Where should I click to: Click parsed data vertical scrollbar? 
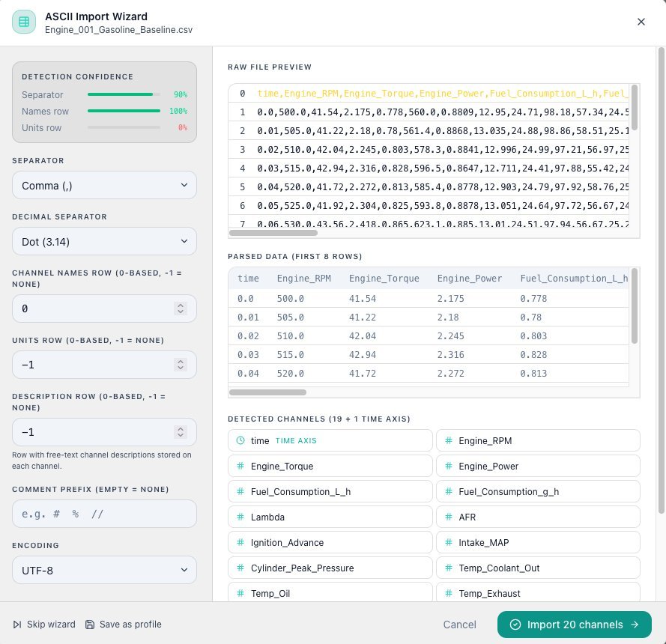pyautogui.click(x=634, y=306)
